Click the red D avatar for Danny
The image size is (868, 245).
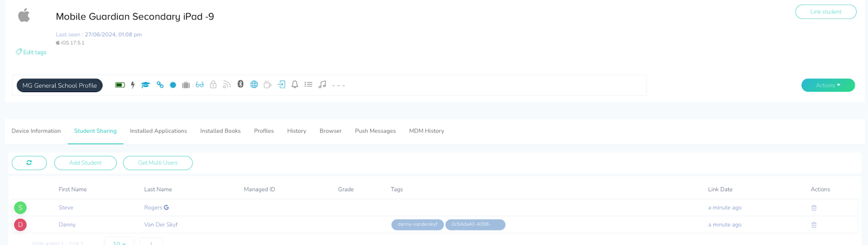(20, 224)
